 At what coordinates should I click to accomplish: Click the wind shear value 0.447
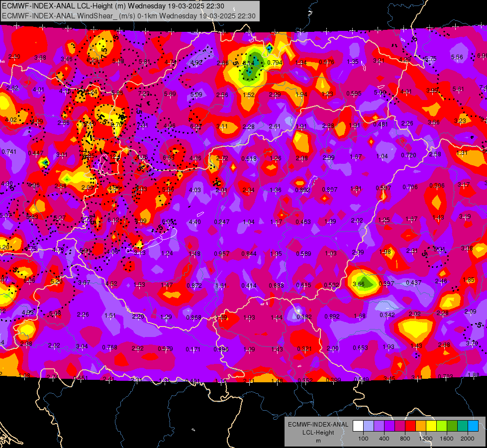(x=36, y=153)
